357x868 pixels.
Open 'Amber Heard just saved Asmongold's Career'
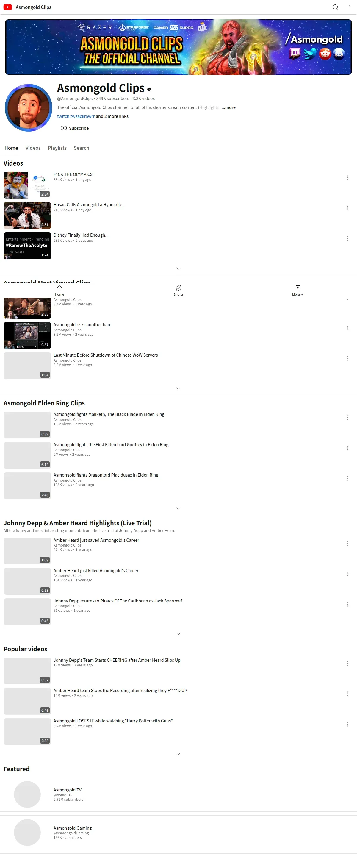(96, 540)
